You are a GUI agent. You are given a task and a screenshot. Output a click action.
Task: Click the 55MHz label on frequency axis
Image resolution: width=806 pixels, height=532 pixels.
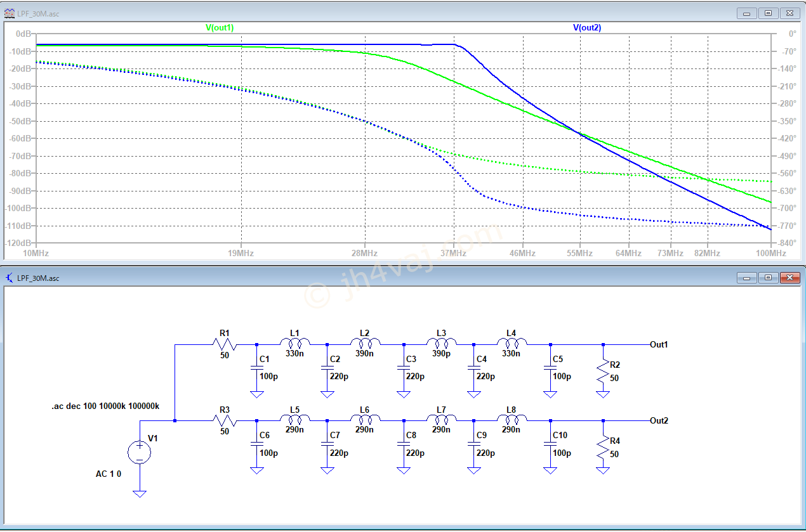(x=579, y=253)
